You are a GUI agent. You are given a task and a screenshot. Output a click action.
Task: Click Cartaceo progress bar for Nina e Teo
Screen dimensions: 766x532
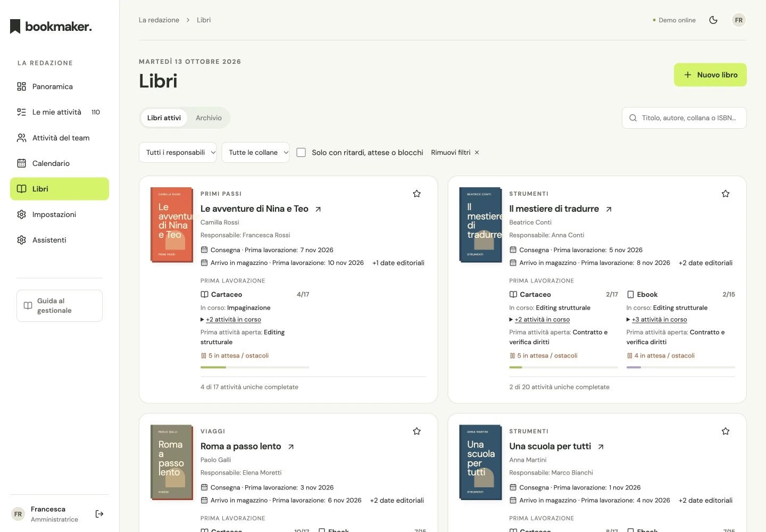[x=255, y=367]
